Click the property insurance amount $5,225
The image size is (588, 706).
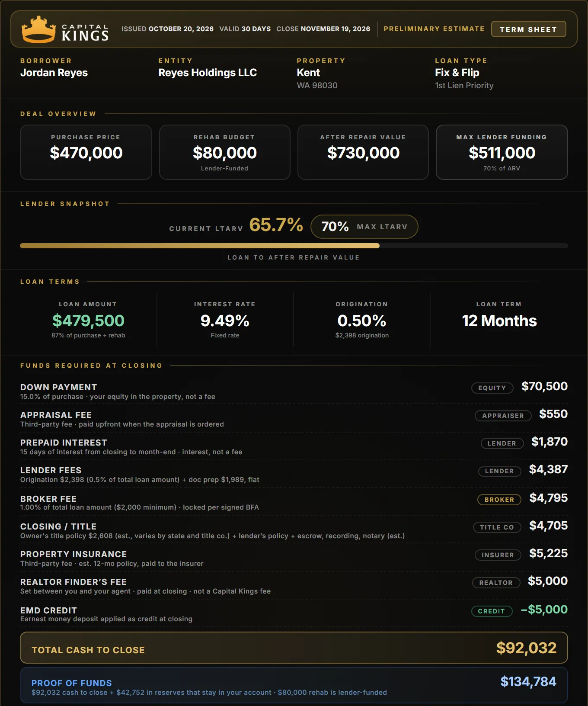tap(549, 553)
